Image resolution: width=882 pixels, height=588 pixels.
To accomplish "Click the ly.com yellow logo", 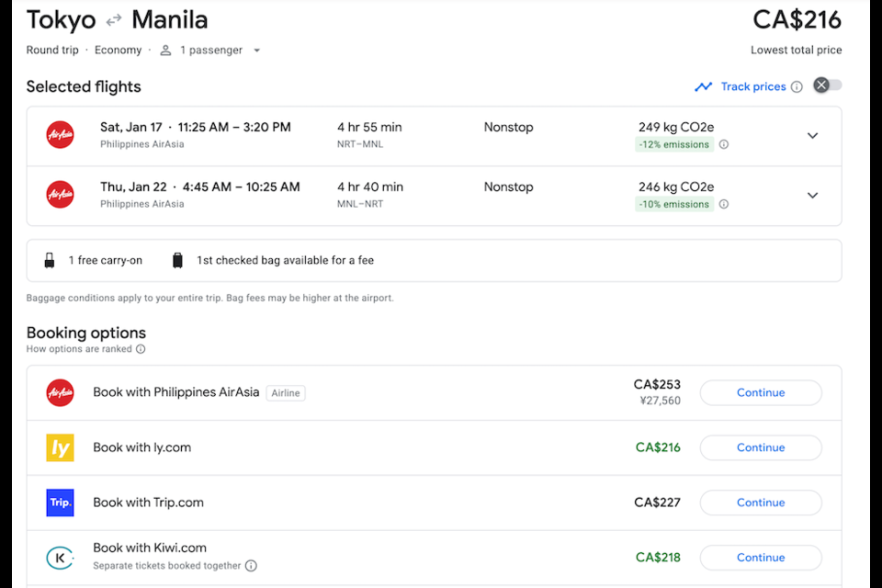I will tap(61, 447).
